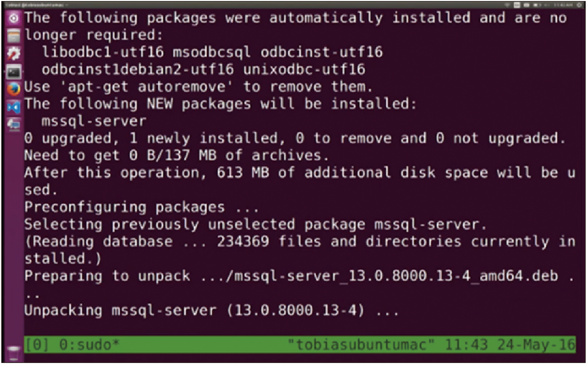The height and width of the screenshot is (365, 588).
Task: Click the terminal window title text
Action: pyautogui.click(x=34, y=5)
